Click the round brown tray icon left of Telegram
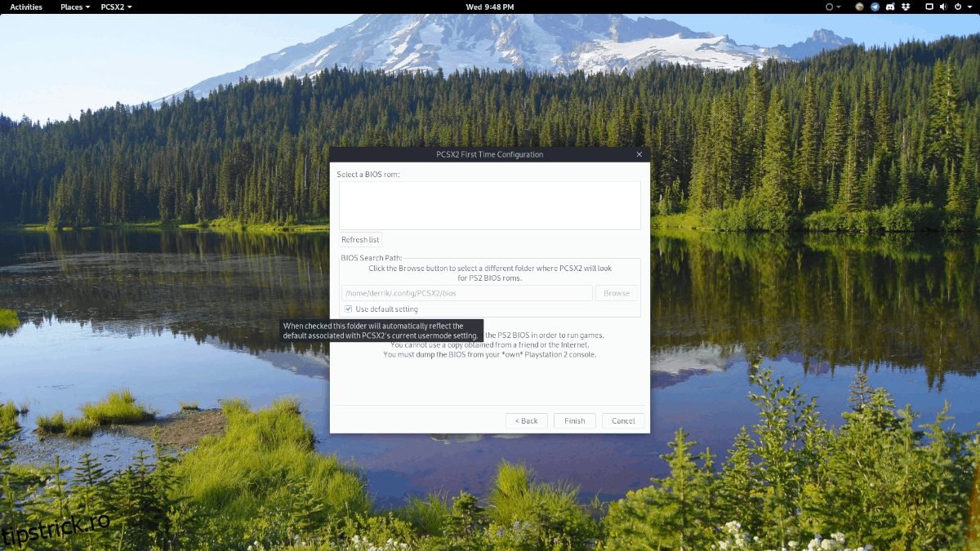 click(859, 7)
